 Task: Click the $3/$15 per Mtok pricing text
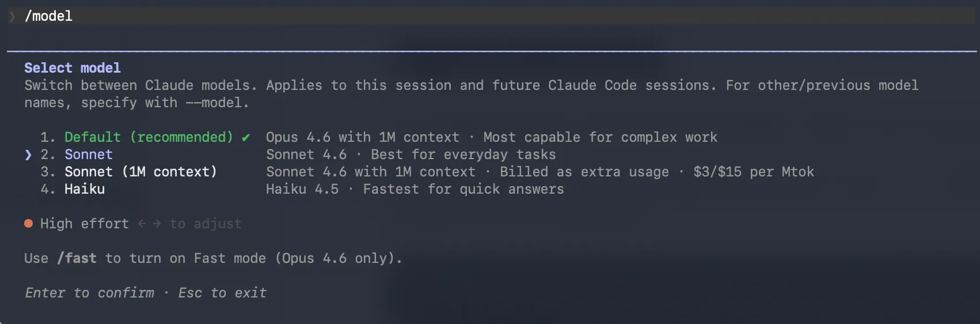pos(754,172)
